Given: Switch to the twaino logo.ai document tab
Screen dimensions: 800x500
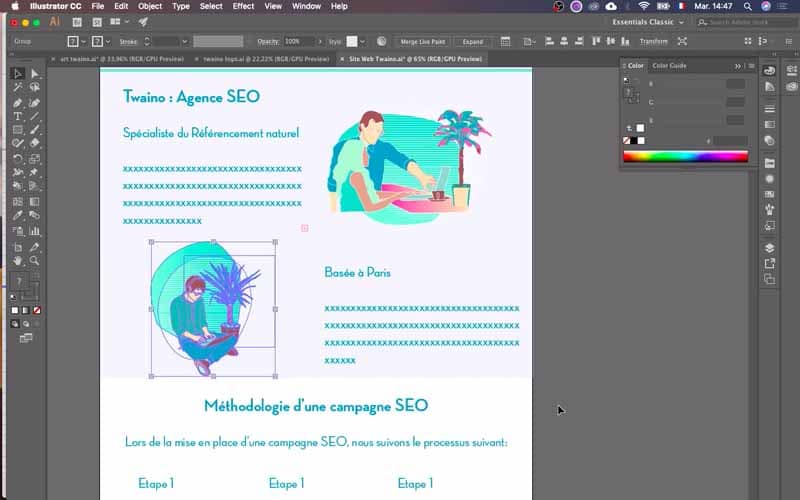Looking at the screenshot, I should pos(266,59).
